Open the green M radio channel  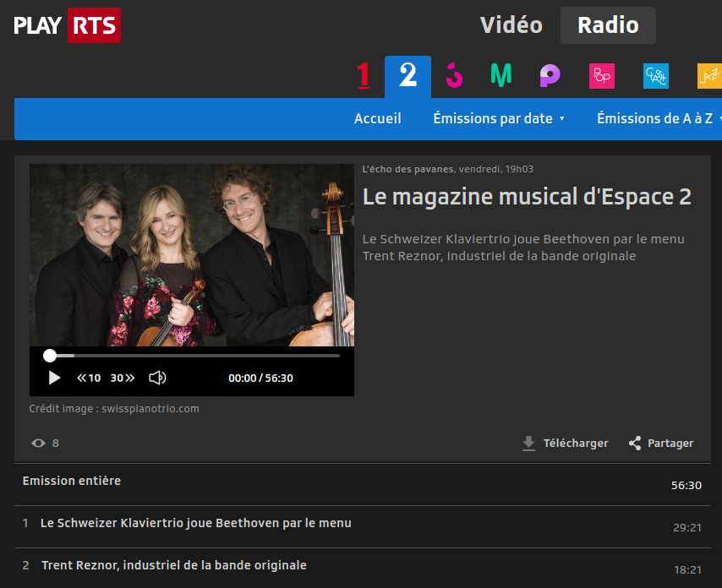click(501, 76)
